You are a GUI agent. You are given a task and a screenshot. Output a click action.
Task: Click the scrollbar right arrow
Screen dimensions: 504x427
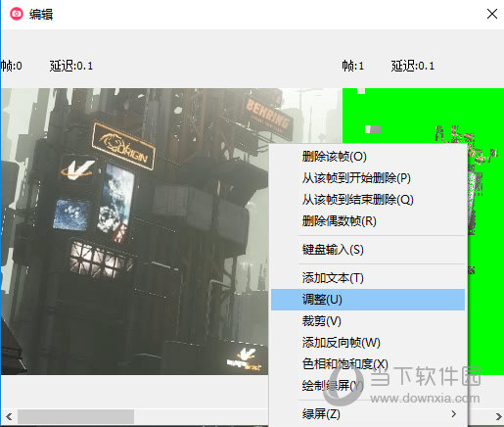498,417
